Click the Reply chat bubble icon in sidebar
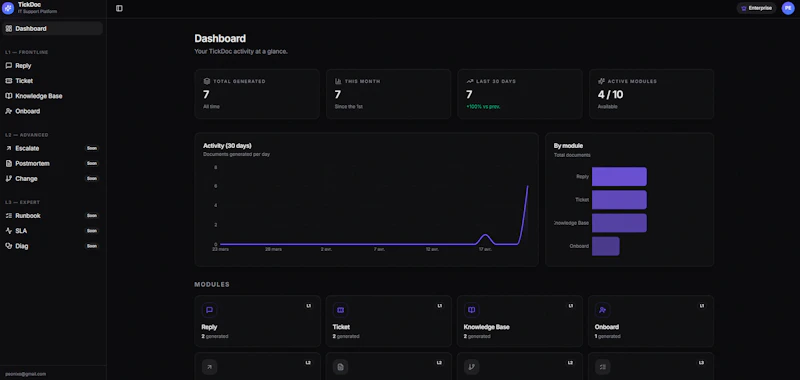 click(x=9, y=66)
